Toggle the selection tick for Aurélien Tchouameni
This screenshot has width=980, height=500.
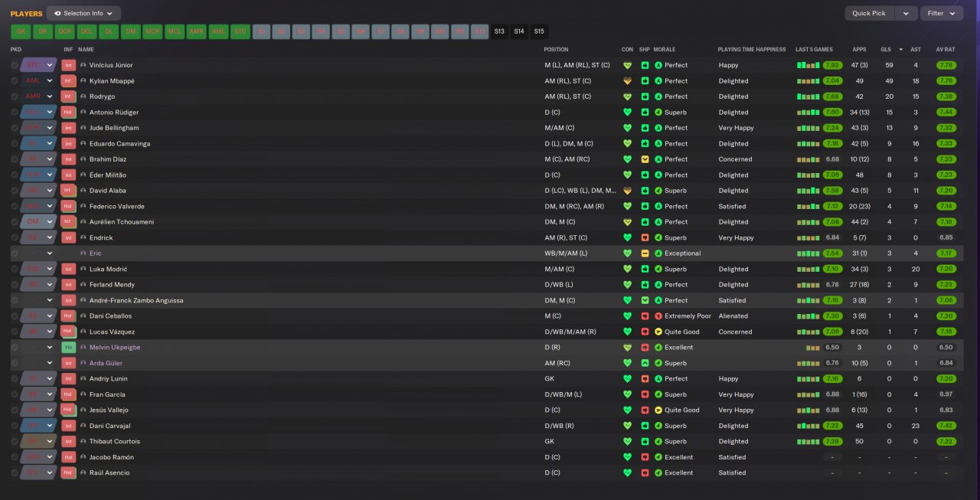(15, 222)
